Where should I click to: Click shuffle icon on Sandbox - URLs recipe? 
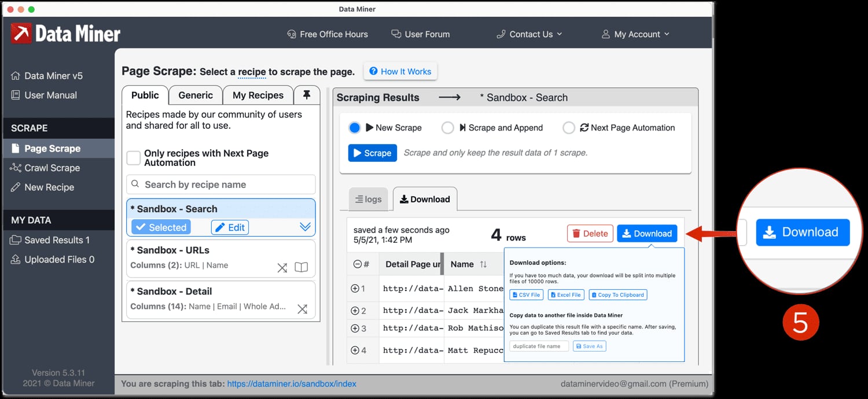[282, 268]
